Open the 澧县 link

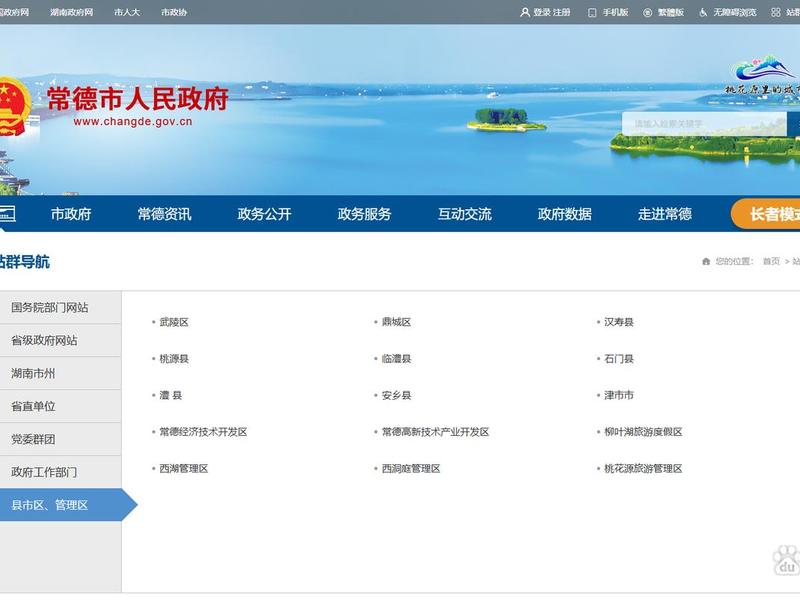(171, 395)
